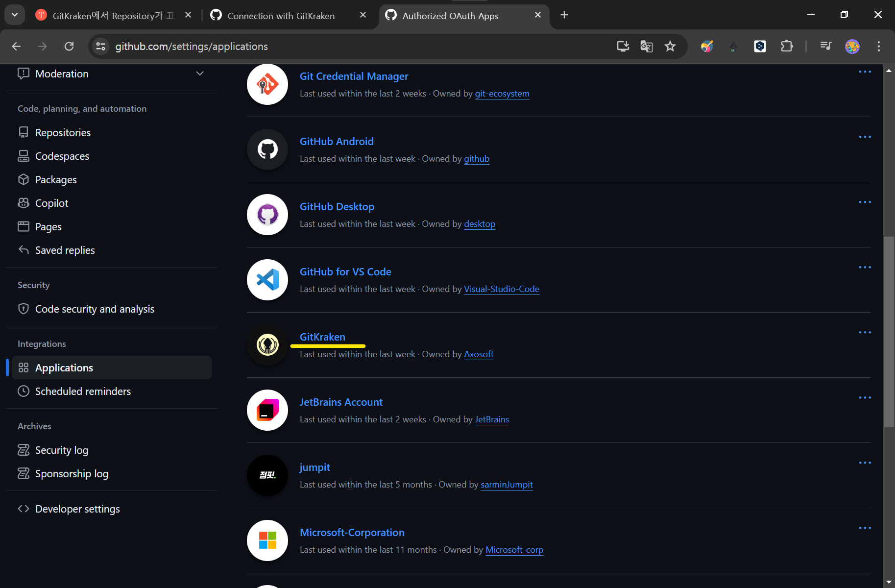This screenshot has width=895, height=588.
Task: Open options menu for Git Credential Manager
Action: [x=865, y=72]
